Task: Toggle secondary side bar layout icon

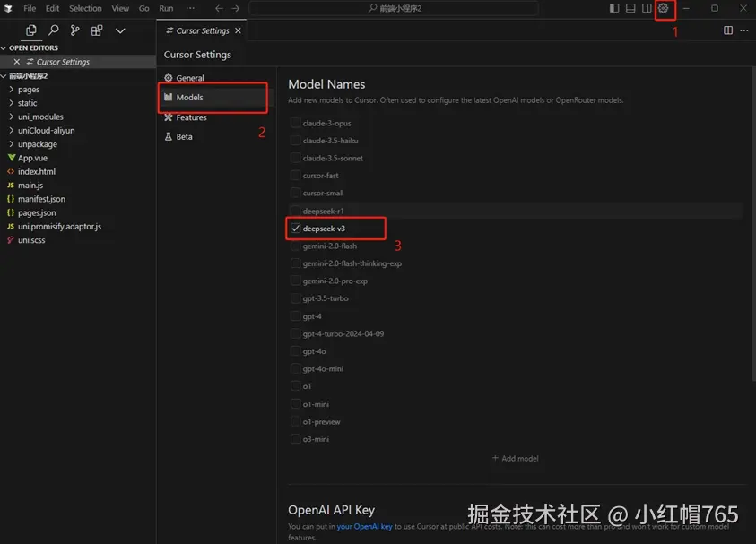Action: tap(647, 8)
